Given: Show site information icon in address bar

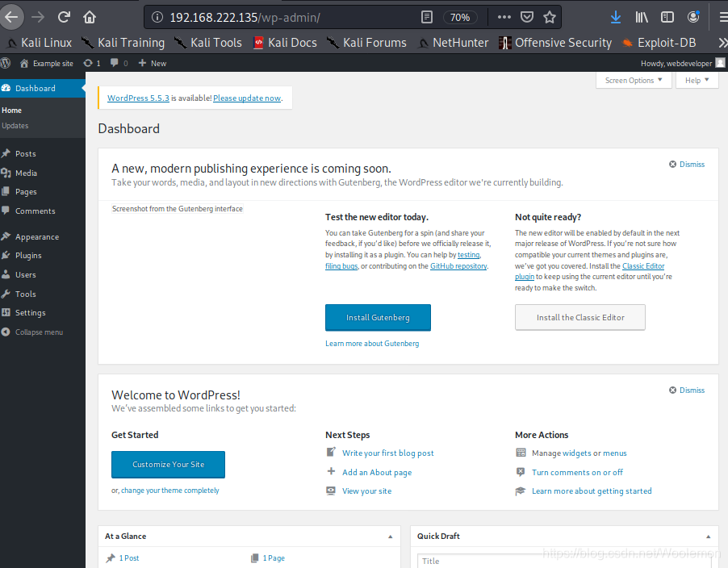Looking at the screenshot, I should [x=157, y=18].
